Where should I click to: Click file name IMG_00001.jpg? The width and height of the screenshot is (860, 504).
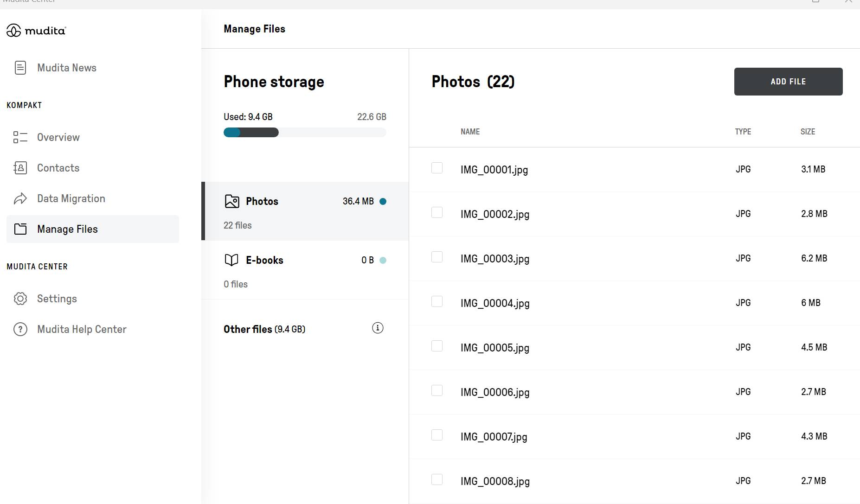pyautogui.click(x=494, y=170)
